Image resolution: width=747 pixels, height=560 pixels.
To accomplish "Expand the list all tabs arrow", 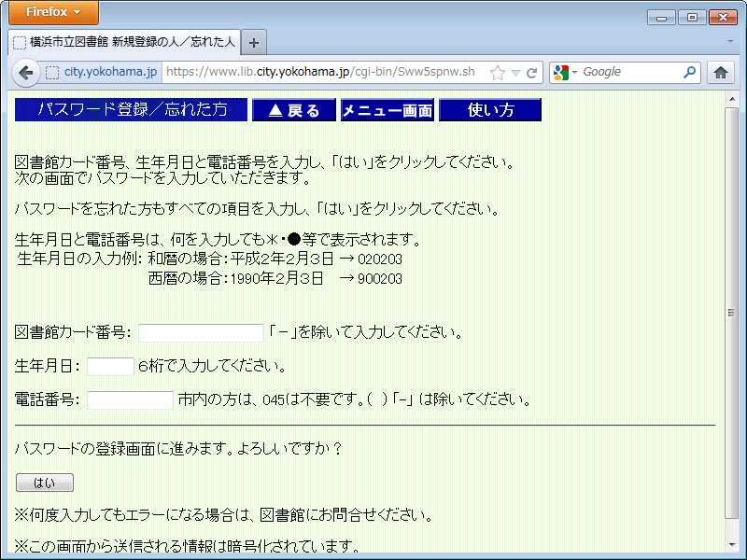I will click(730, 42).
